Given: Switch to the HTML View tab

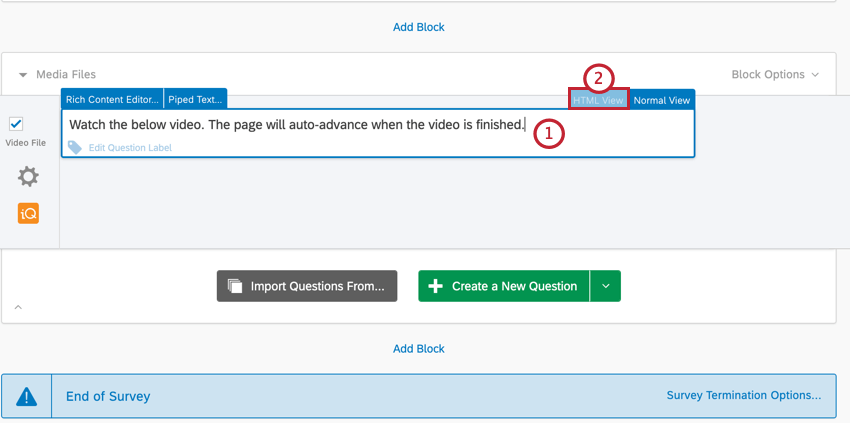Looking at the screenshot, I should coord(598,100).
